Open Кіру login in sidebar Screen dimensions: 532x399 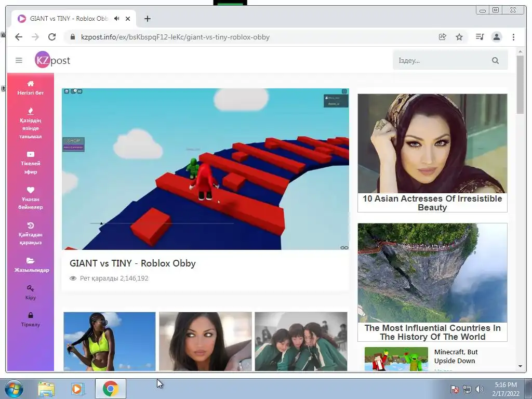click(31, 292)
